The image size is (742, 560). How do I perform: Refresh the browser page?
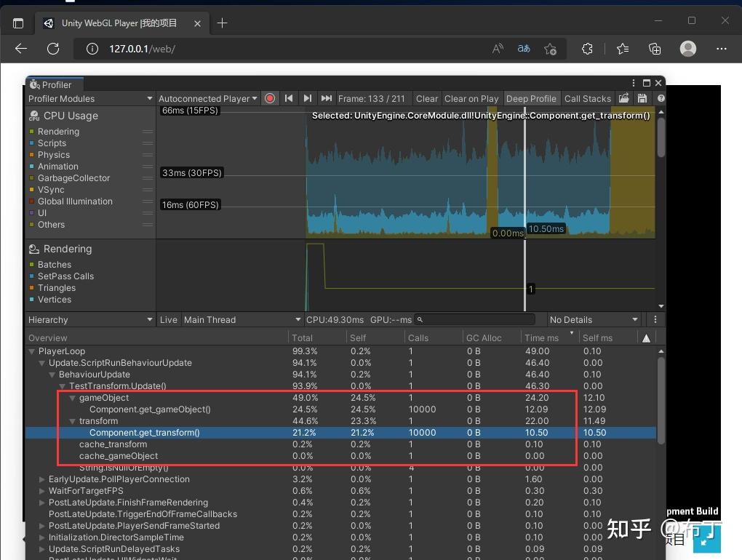(x=53, y=49)
